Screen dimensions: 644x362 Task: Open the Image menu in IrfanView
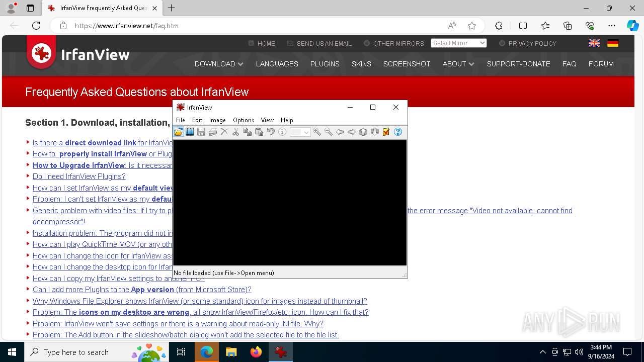click(x=217, y=120)
